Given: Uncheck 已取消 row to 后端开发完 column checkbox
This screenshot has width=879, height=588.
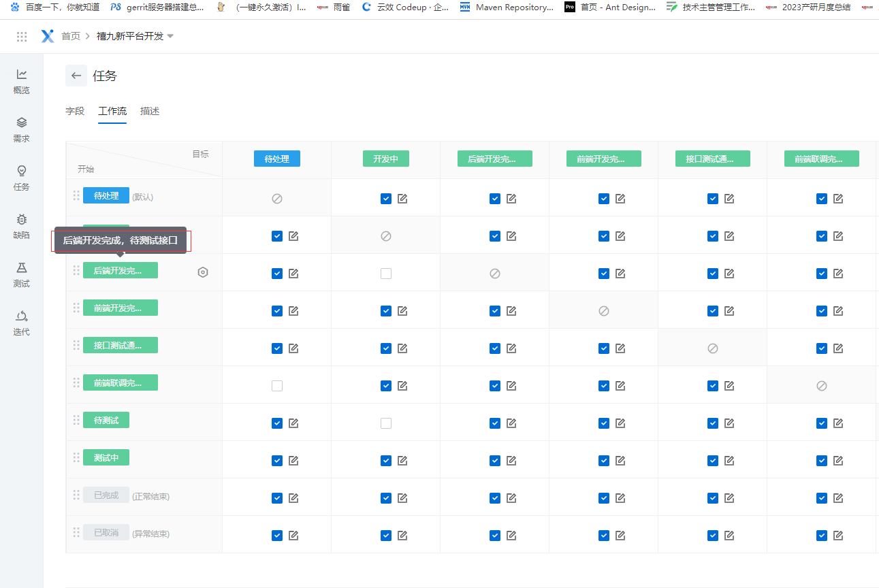Looking at the screenshot, I should tap(495, 536).
